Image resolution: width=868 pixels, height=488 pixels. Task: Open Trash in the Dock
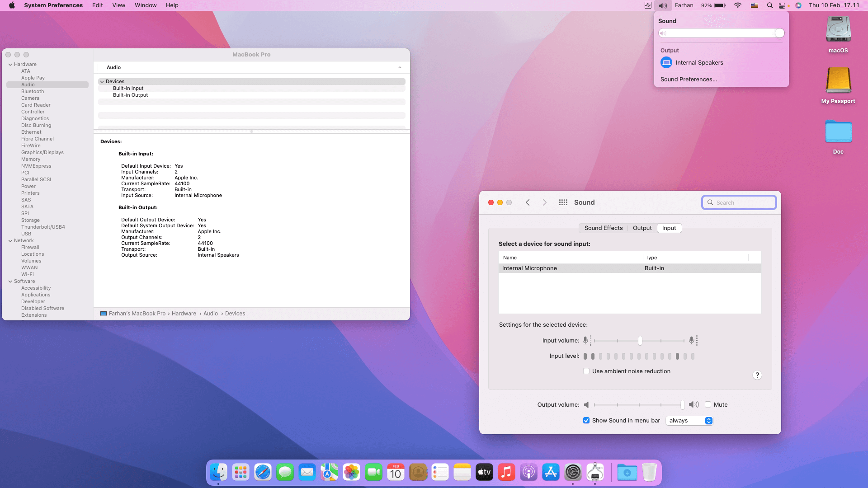tap(650, 472)
